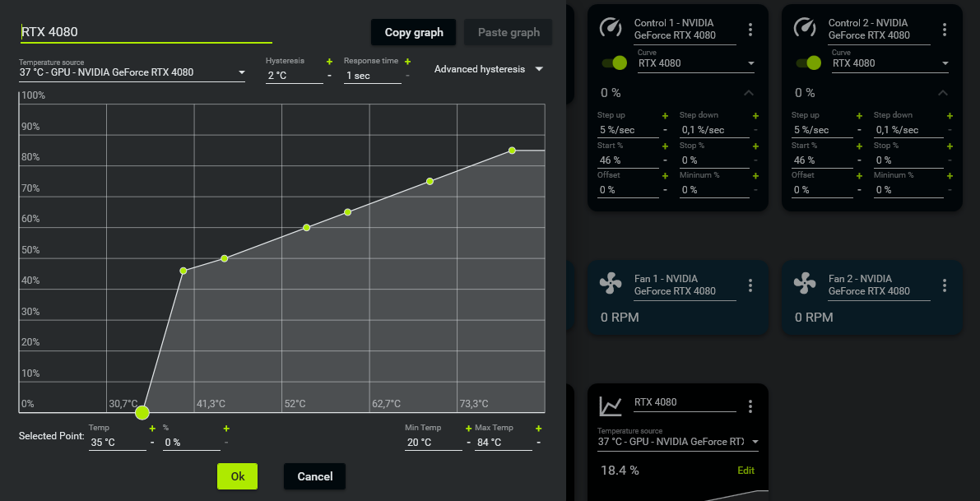980x501 pixels.
Task: Increase Control 2 Offset value
Action: point(859,176)
